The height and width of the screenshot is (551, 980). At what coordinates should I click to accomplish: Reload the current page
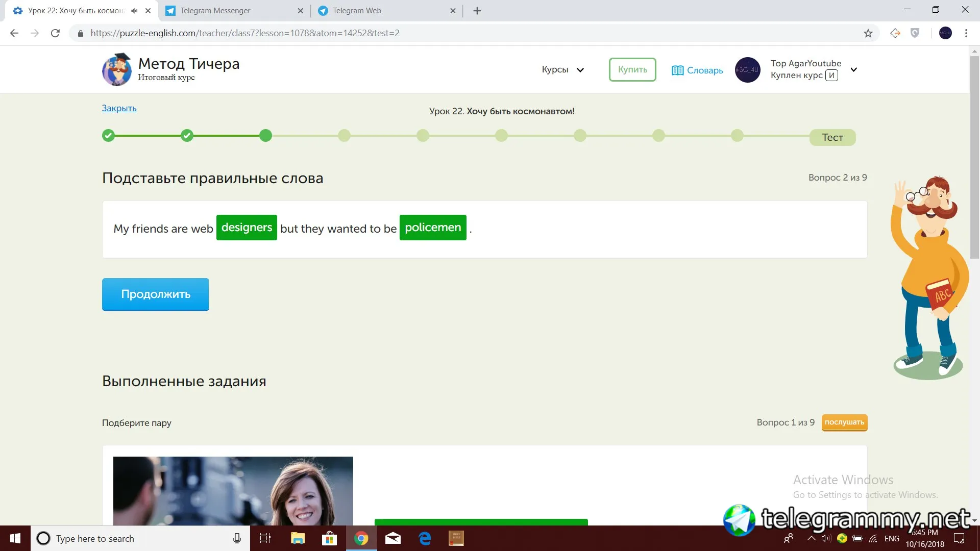tap(55, 33)
